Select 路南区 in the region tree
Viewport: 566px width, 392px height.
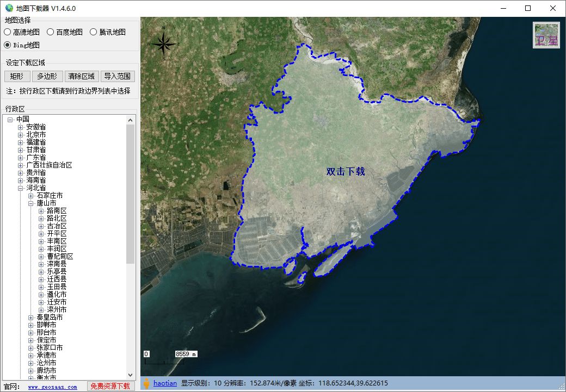pos(57,210)
